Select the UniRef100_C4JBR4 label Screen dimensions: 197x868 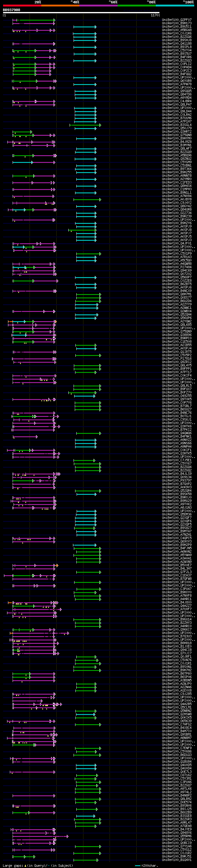pos(177,101)
